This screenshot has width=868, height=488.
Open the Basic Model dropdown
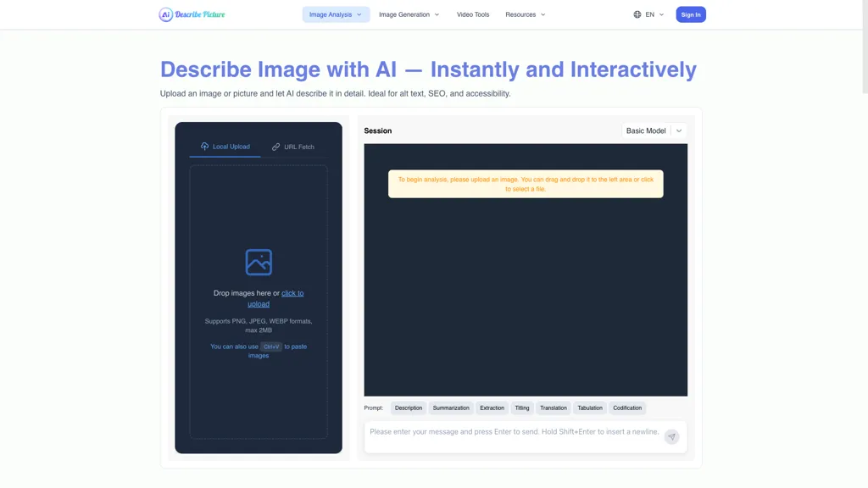(654, 130)
